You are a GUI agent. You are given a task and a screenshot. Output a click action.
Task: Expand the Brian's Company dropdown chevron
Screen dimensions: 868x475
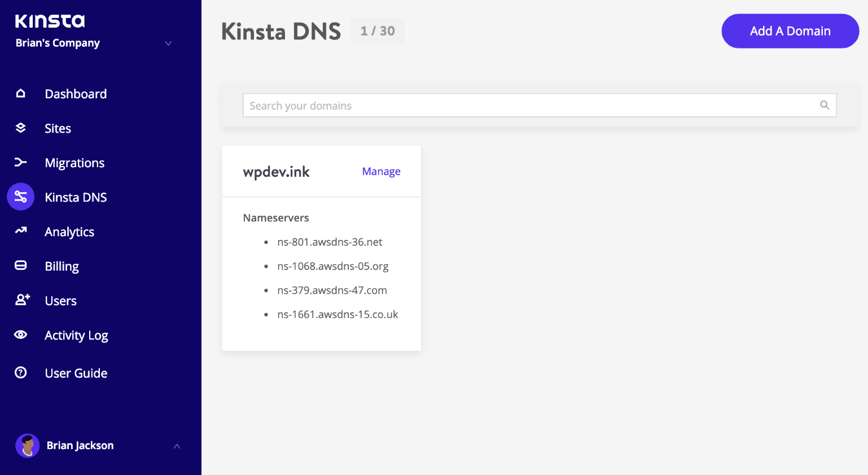tap(168, 43)
